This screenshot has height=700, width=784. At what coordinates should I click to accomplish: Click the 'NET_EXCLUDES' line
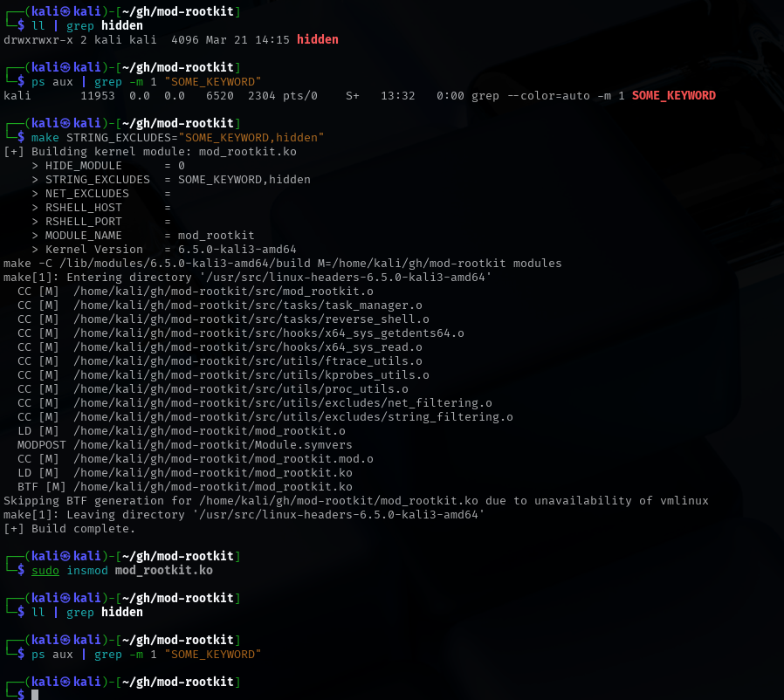101,194
